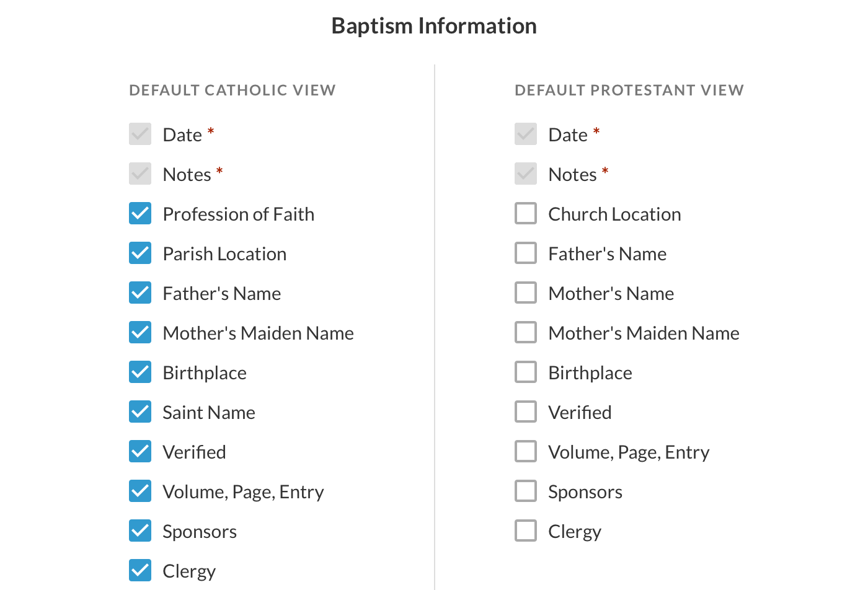Click the disabled Date checkbox in Catholic view
This screenshot has width=868, height=590.
[140, 134]
